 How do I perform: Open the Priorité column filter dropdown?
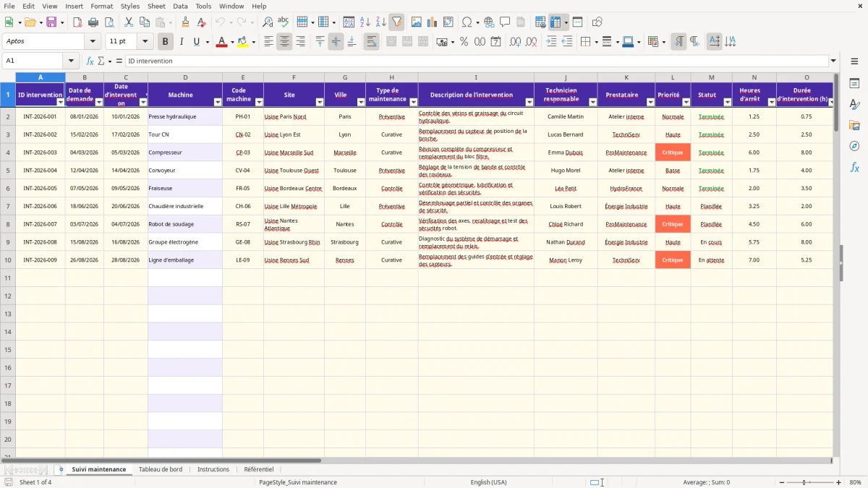point(686,102)
